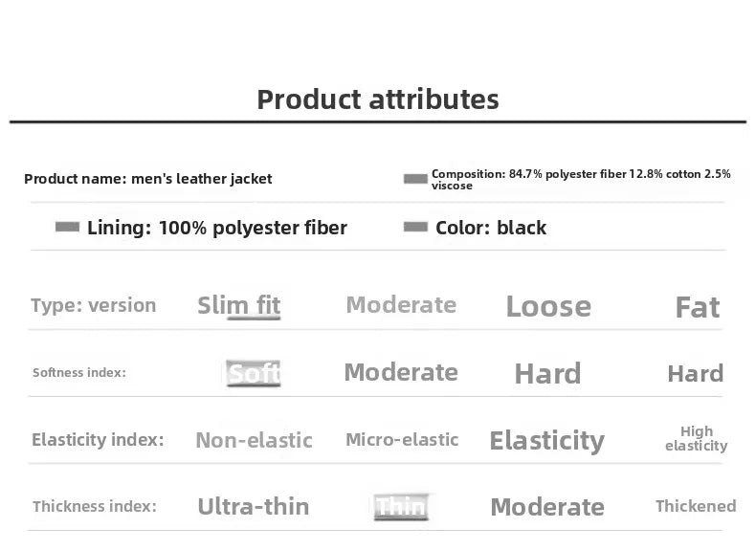Viewport: 756px width, 550px height.
Task: Click the Lining 100% polyester fiber text
Action: click(217, 228)
